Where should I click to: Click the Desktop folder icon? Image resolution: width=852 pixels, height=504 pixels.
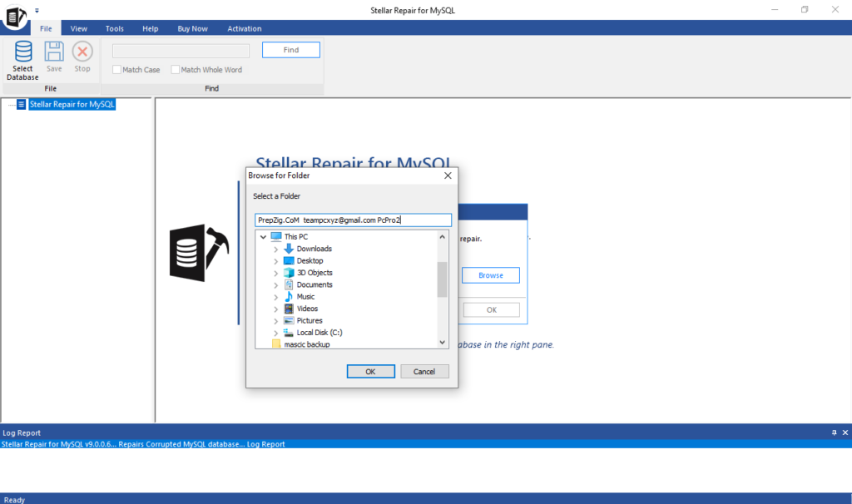point(289,260)
